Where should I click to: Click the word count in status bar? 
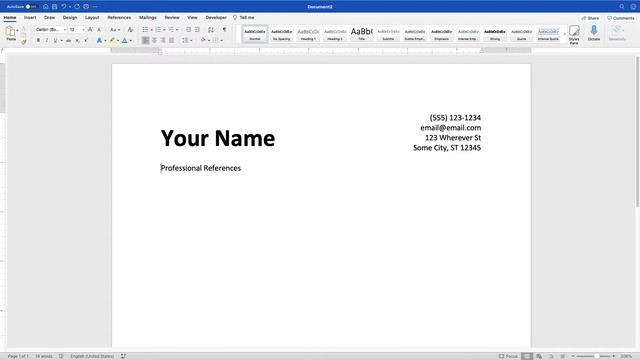tap(44, 356)
